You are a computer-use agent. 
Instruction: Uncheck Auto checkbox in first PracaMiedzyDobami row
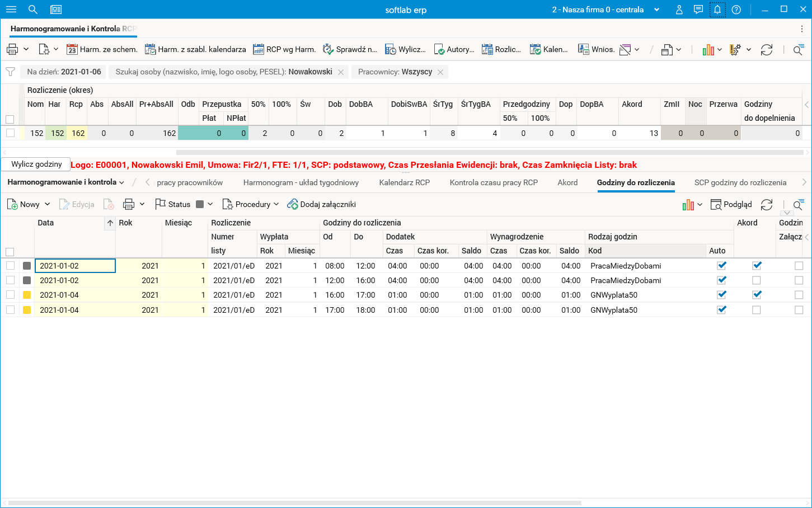coord(721,266)
